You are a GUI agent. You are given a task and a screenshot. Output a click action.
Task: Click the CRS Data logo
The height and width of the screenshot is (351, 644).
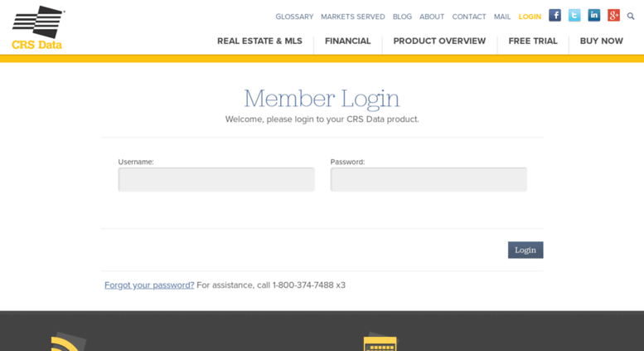(x=38, y=27)
